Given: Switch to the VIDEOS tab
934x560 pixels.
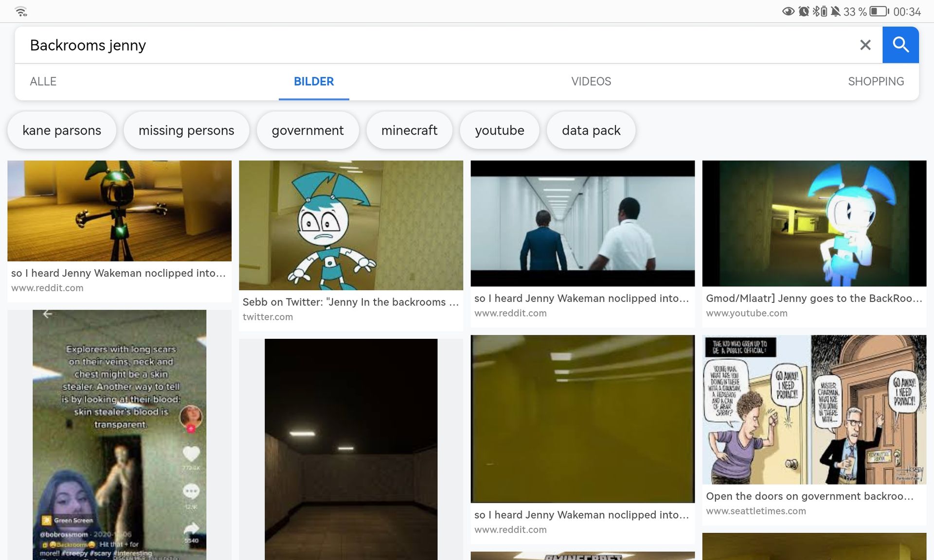Looking at the screenshot, I should pyautogui.click(x=591, y=81).
